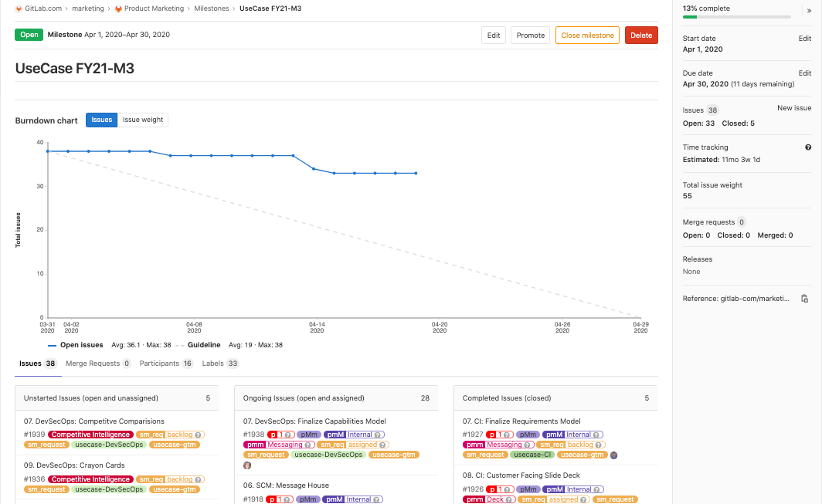Viewport: 822px width, 504px height.
Task: Open the Participants tab
Action: tap(166, 364)
